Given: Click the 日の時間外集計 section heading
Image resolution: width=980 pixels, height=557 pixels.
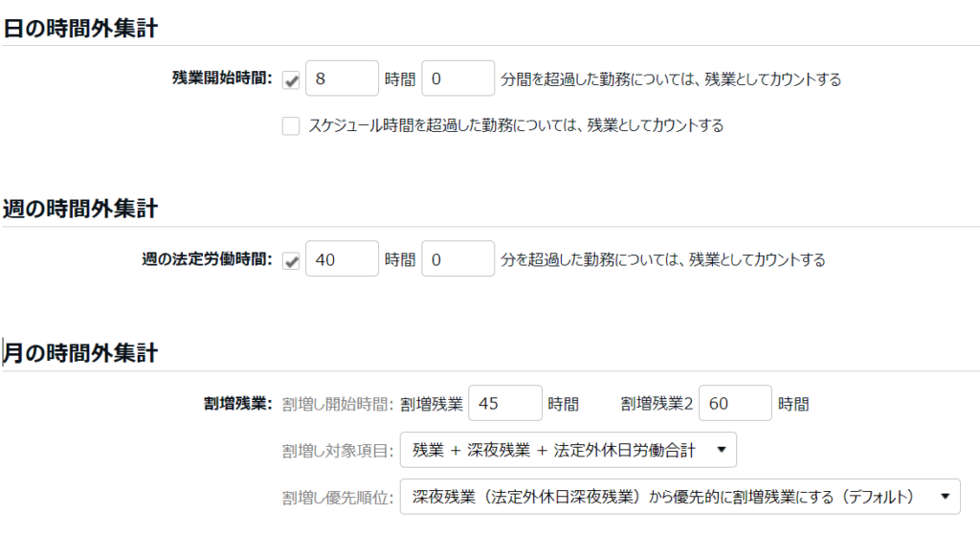Looking at the screenshot, I should (80, 29).
